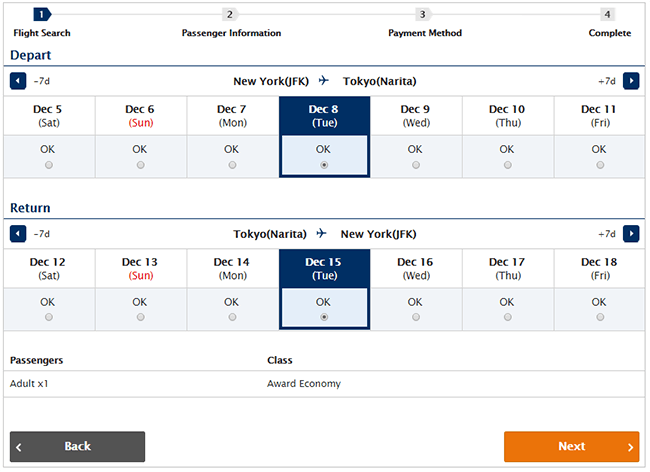Select Dec 5 departure radio button

tap(49, 165)
